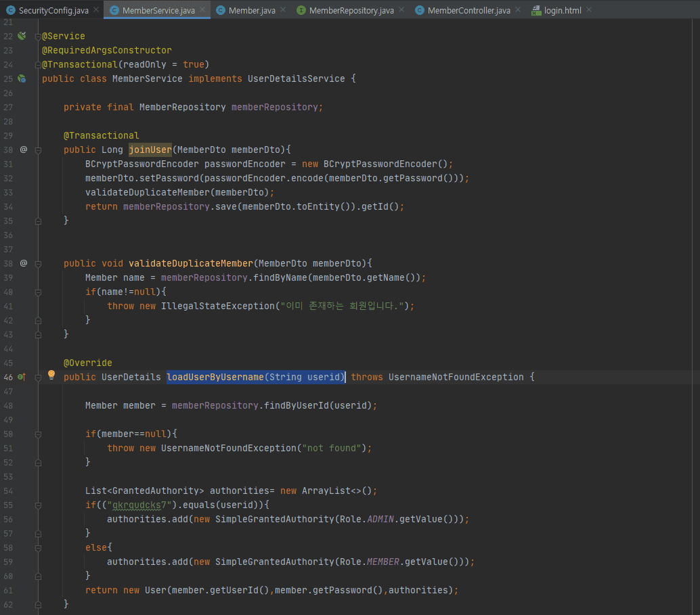Click findByName call on line 39
This screenshot has width=700, height=615.
pos(280,277)
